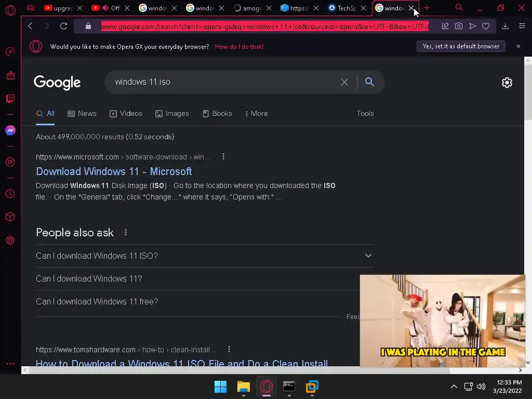Select the Books search filter
This screenshot has height=399, width=532.
217,114
